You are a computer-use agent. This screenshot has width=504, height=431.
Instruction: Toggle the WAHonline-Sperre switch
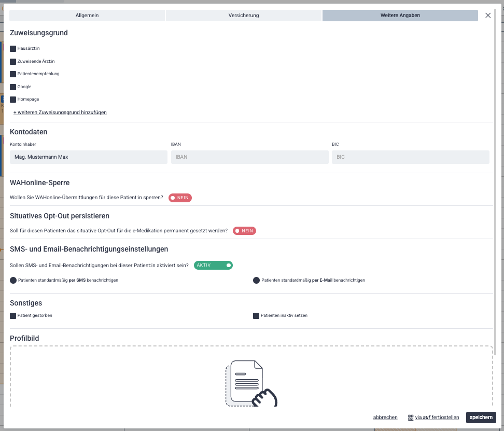point(180,198)
